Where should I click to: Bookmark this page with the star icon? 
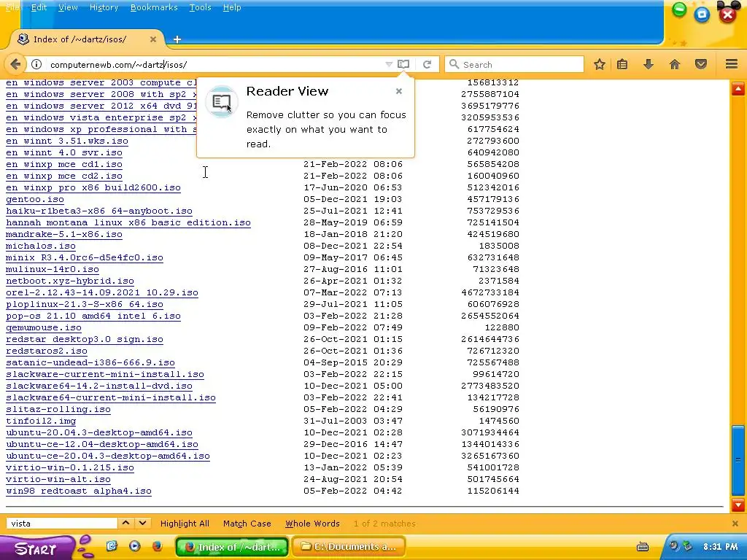(600, 64)
